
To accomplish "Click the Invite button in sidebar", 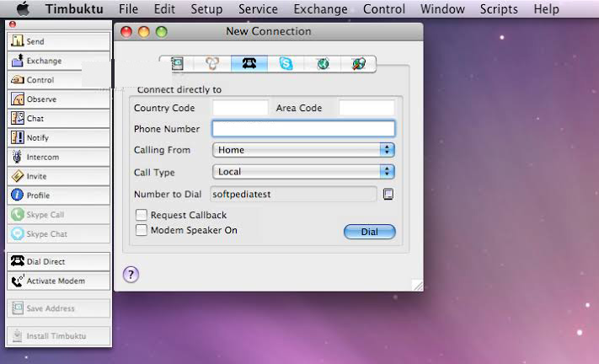I will click(58, 176).
